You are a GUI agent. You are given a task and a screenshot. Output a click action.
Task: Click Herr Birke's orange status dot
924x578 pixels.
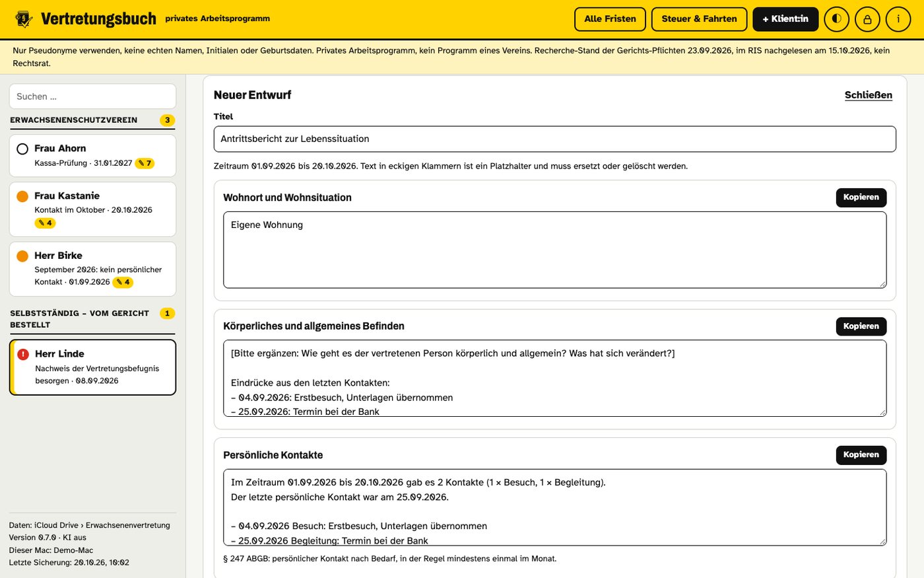tap(22, 256)
